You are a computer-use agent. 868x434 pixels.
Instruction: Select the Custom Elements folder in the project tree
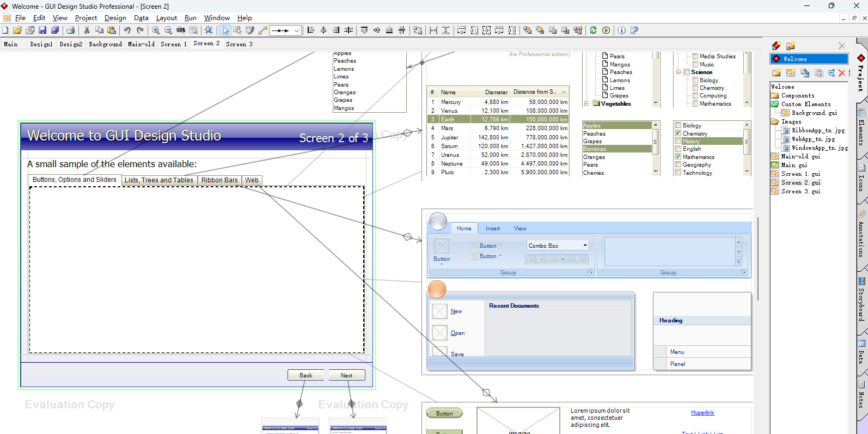806,104
